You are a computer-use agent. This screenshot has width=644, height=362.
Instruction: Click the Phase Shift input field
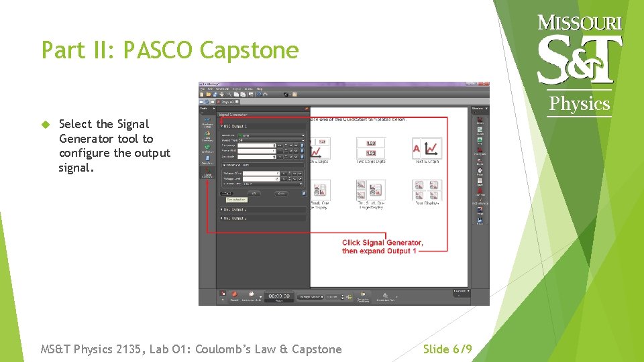tap(257, 151)
